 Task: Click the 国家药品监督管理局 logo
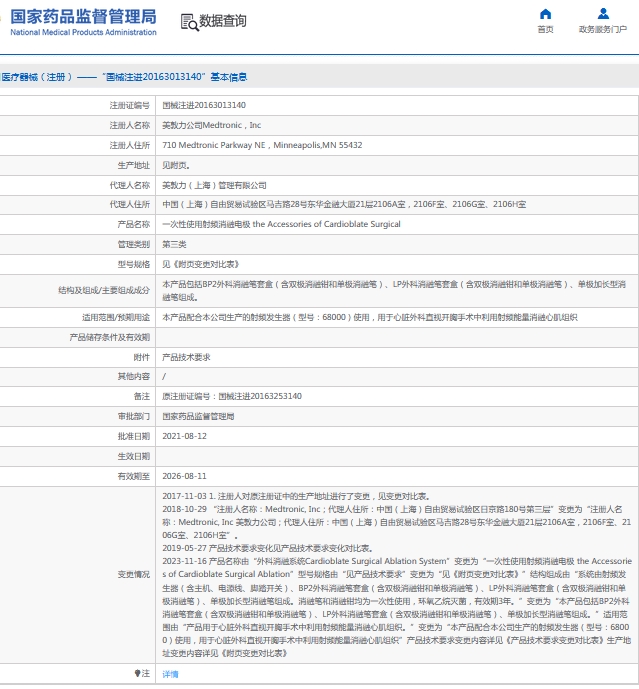point(83,17)
